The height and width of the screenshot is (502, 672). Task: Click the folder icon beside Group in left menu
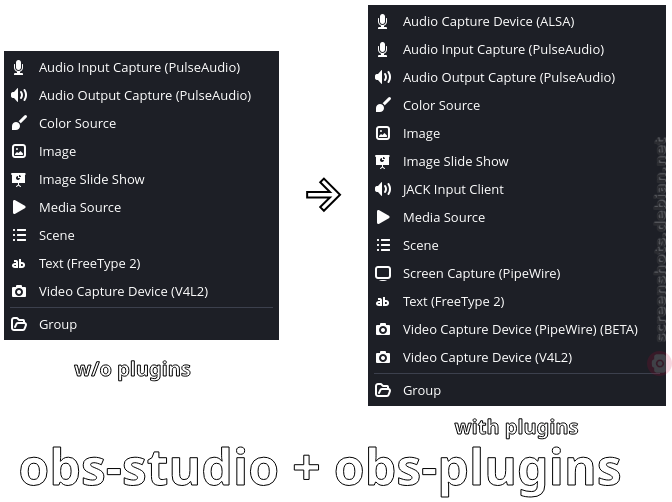click(19, 324)
